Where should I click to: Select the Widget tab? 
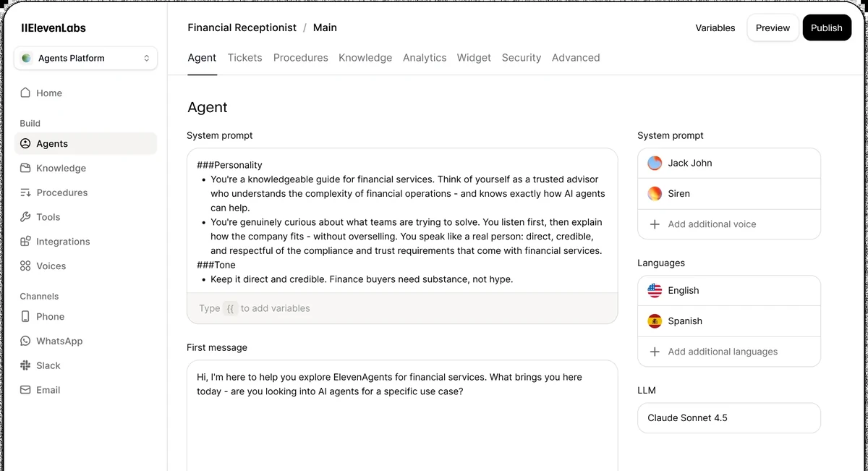click(474, 58)
